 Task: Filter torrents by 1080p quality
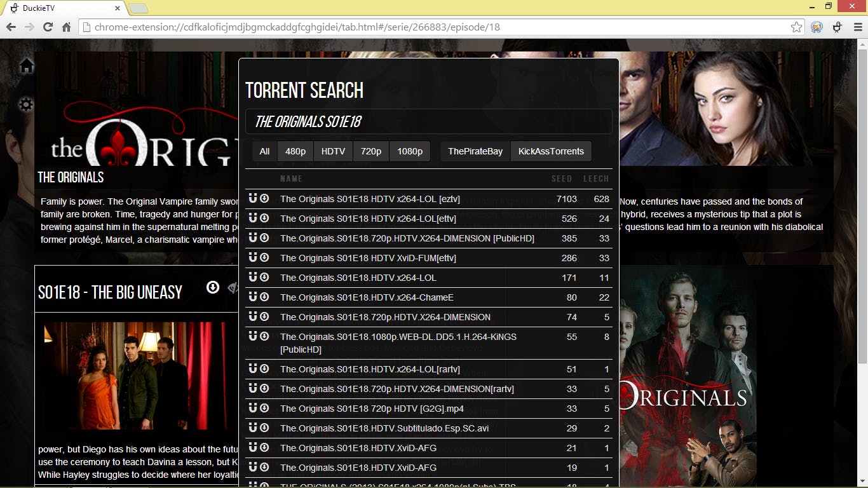[410, 151]
